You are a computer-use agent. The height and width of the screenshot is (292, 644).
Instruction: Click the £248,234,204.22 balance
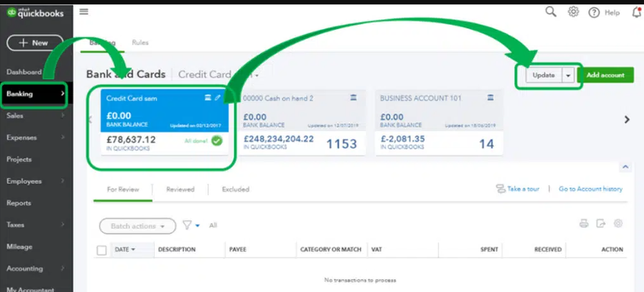[278, 139]
